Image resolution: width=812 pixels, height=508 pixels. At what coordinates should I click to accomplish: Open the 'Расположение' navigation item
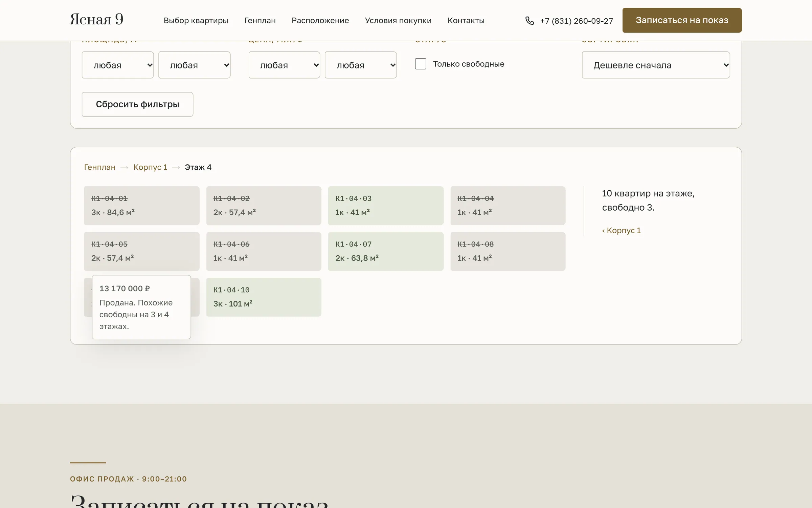(x=320, y=21)
